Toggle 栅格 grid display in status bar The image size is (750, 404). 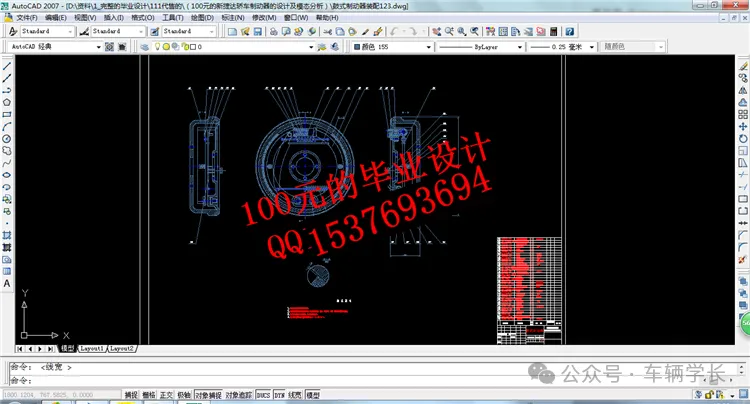[149, 395]
